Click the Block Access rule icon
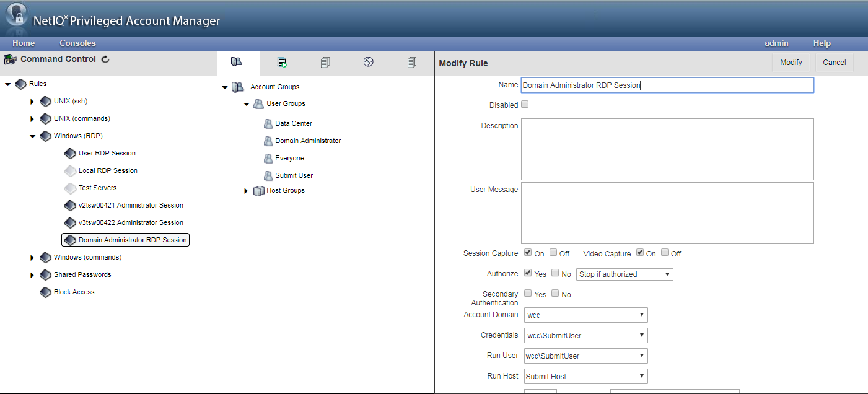The height and width of the screenshot is (394, 868). 45,292
